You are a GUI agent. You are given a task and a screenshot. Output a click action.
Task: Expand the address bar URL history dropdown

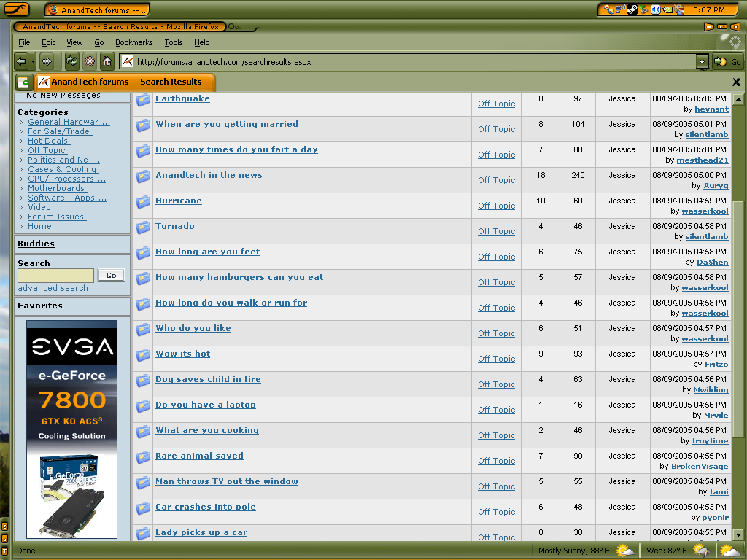click(702, 62)
